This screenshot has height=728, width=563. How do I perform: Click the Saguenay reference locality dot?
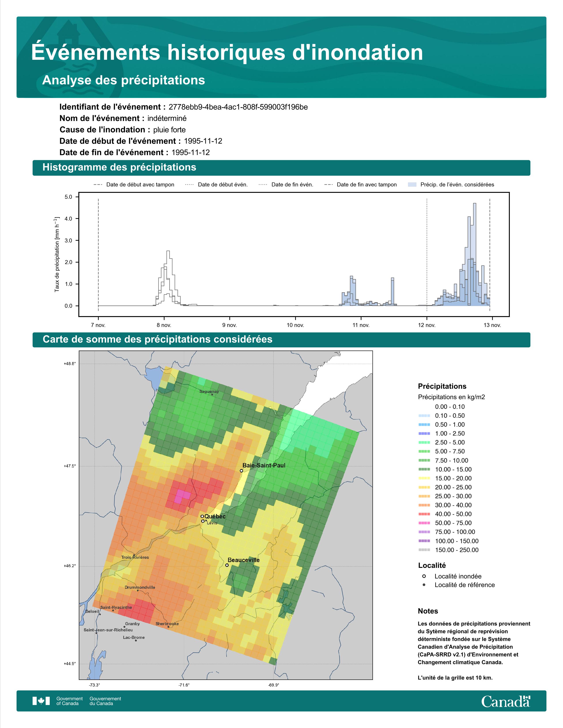tap(212, 395)
